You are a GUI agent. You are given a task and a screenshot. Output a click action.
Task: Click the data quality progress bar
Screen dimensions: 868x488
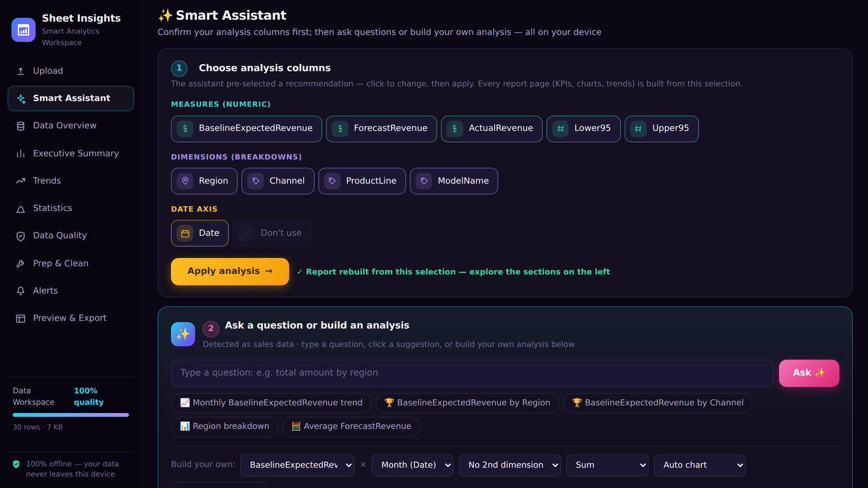[x=71, y=415]
